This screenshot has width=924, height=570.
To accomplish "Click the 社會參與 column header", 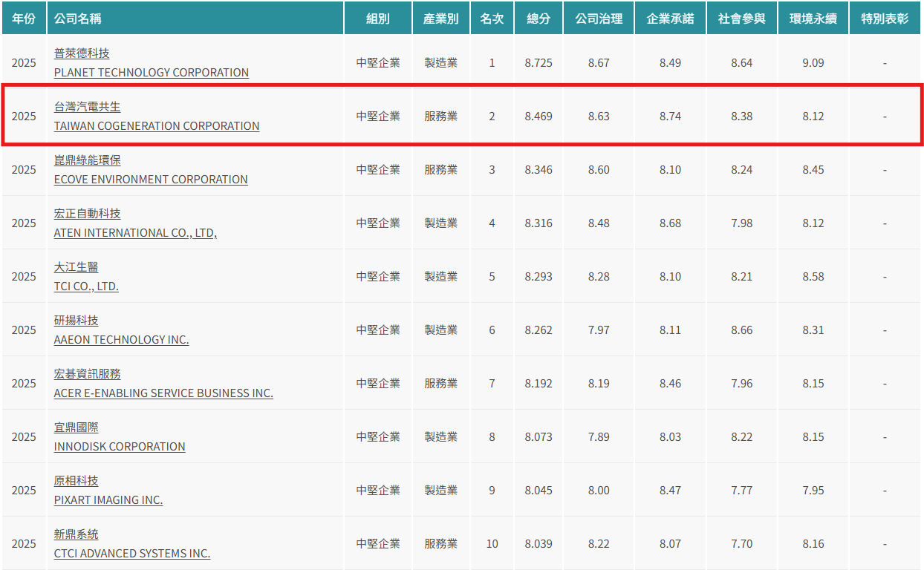I will (x=741, y=19).
